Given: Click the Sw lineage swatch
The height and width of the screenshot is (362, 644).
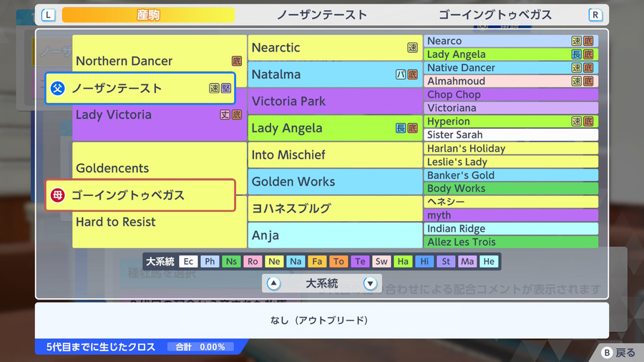Looking at the screenshot, I should (381, 261).
